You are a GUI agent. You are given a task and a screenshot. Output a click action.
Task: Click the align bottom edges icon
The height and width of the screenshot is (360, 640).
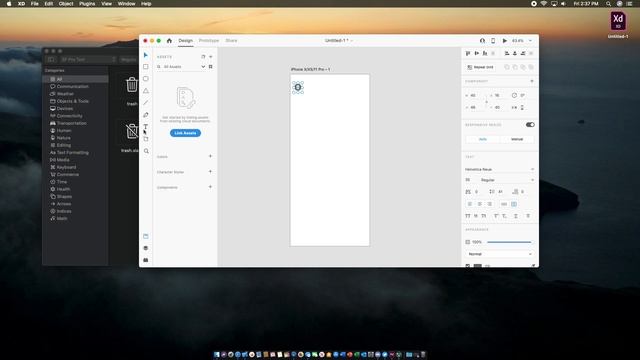485,53
